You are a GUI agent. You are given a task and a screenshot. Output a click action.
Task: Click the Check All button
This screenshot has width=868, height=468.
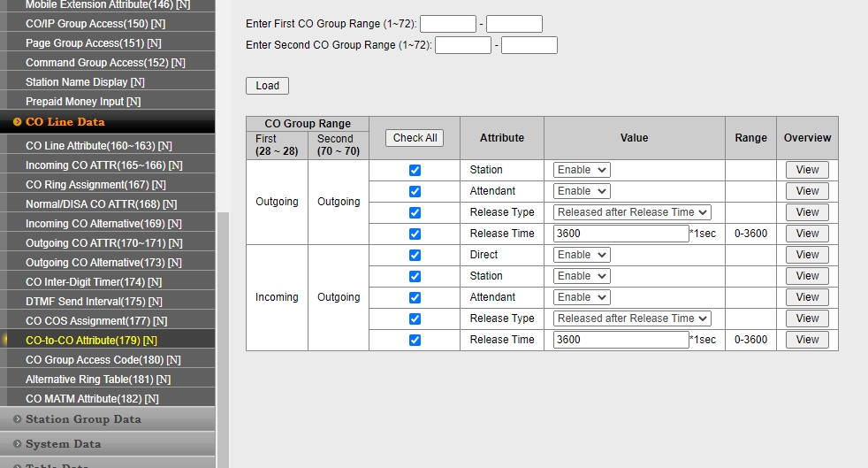pos(415,138)
